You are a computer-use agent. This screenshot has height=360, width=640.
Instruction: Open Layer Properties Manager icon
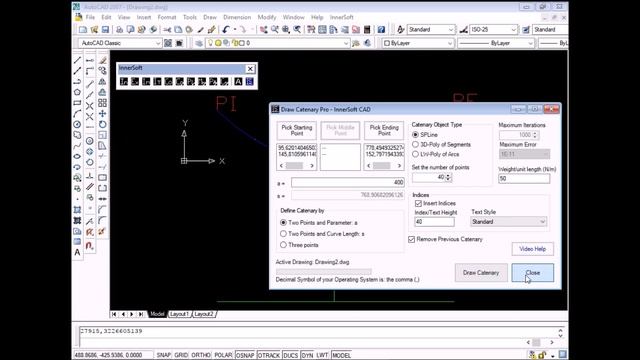pos(199,43)
